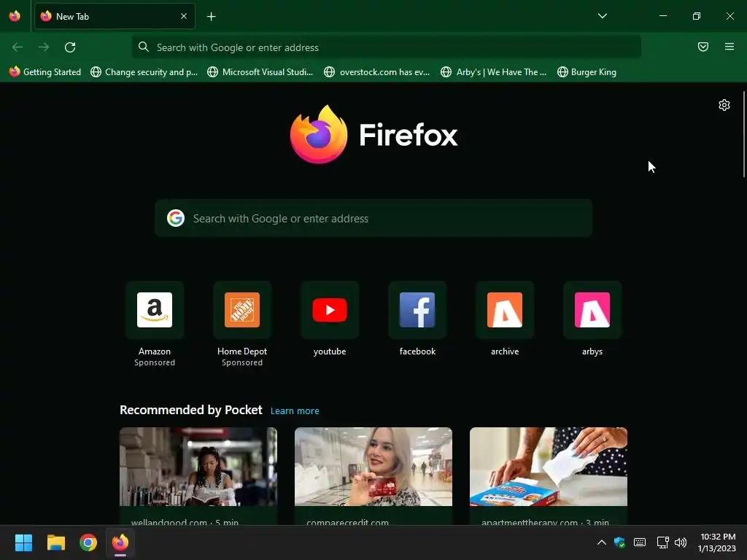Open File Explorer from taskbar
The height and width of the screenshot is (560, 747).
pyautogui.click(x=55, y=542)
